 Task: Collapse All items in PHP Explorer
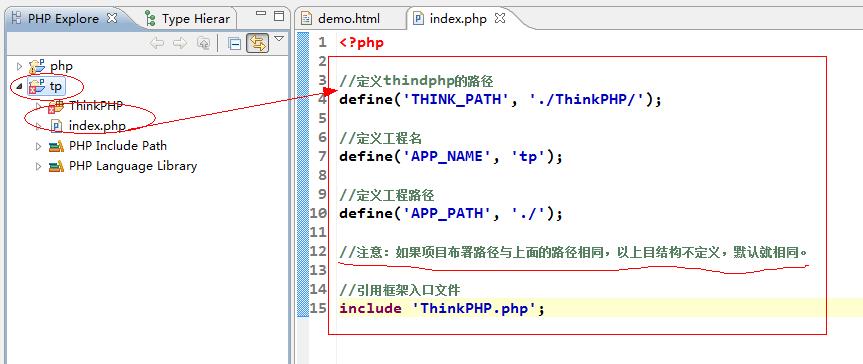[x=234, y=44]
